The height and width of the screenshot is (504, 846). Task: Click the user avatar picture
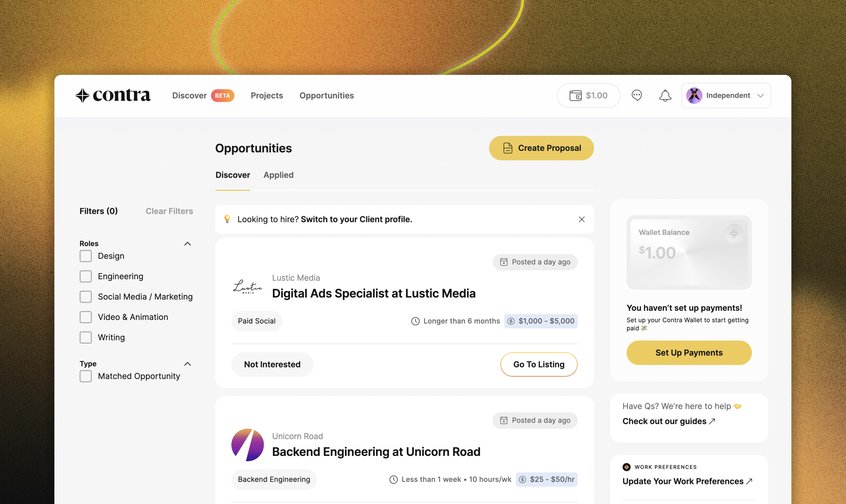point(694,95)
